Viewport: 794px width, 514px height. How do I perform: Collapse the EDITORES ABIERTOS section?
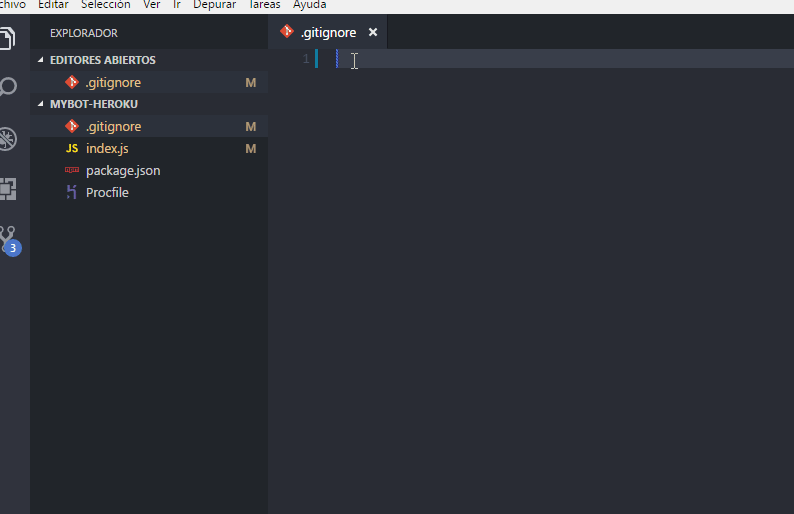(41, 60)
